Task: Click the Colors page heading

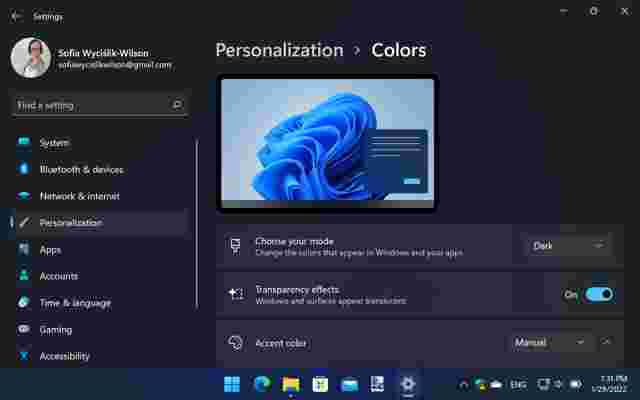Action: pyautogui.click(x=399, y=50)
